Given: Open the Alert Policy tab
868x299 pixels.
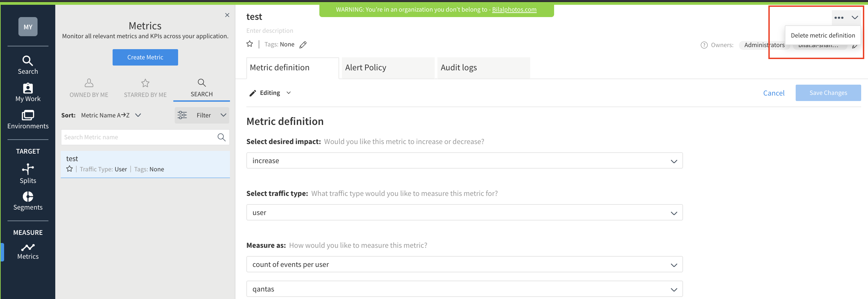Looking at the screenshot, I should coord(388,68).
